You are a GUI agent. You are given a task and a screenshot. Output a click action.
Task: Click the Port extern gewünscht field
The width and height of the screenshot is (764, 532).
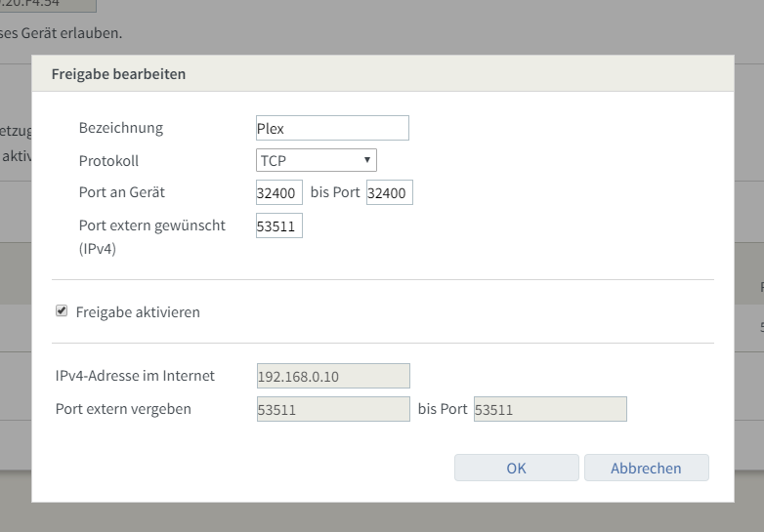click(278, 226)
